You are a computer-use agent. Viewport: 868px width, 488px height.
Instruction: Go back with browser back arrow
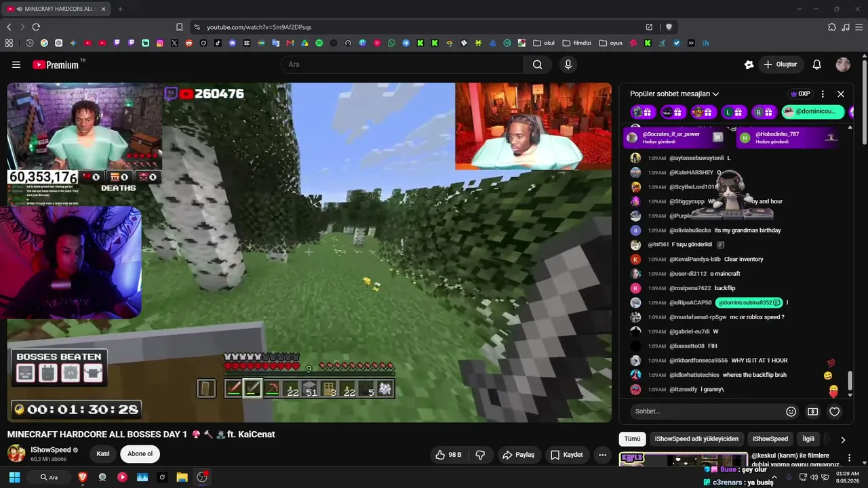tap(9, 27)
